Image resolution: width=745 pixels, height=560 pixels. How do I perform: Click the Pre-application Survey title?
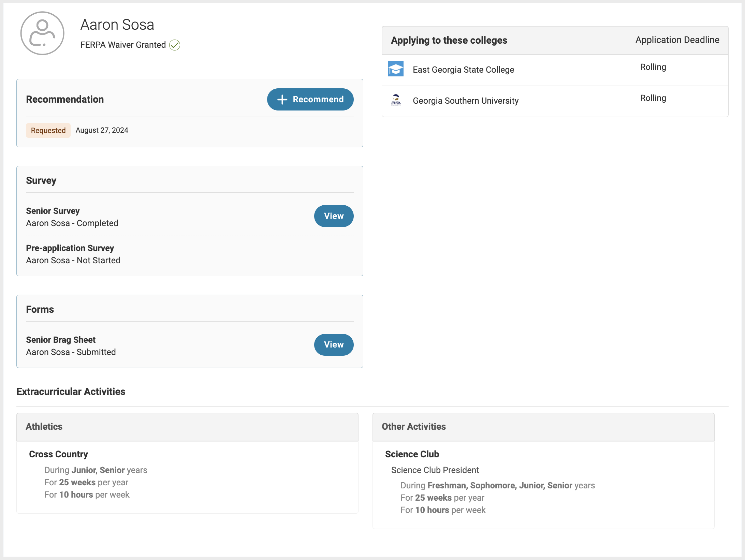click(x=70, y=248)
